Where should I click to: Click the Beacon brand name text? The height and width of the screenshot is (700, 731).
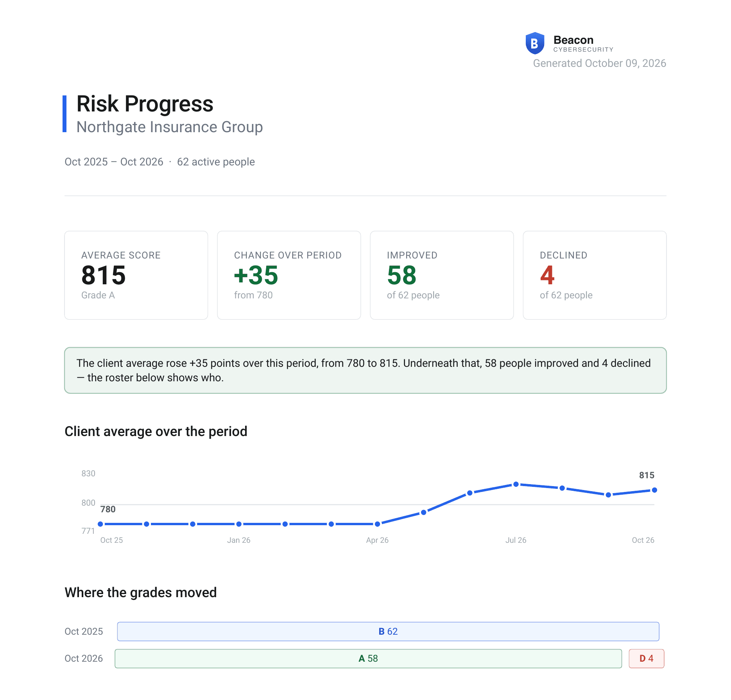[573, 40]
